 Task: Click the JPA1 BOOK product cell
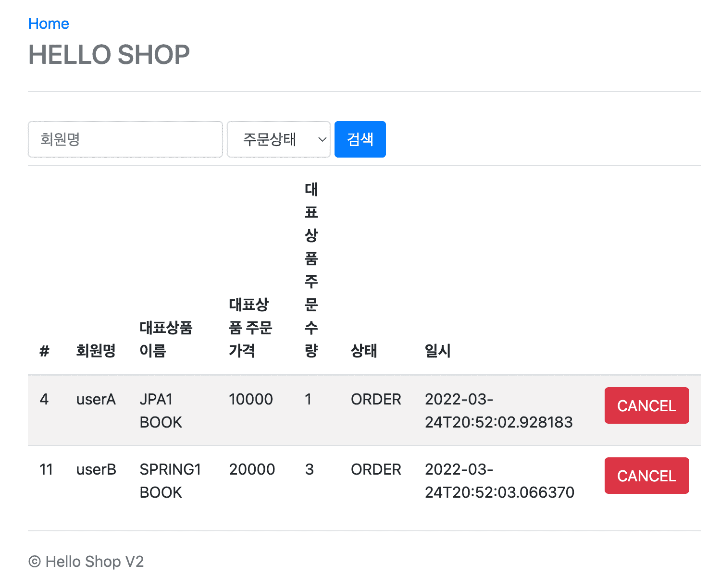pos(161,411)
